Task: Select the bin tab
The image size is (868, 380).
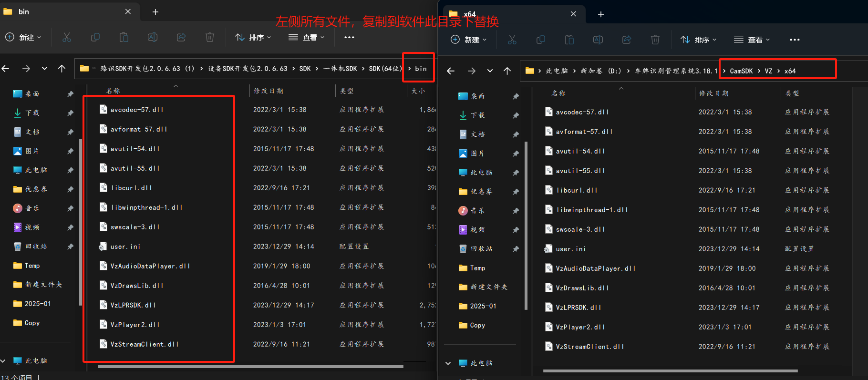Action: pos(70,12)
